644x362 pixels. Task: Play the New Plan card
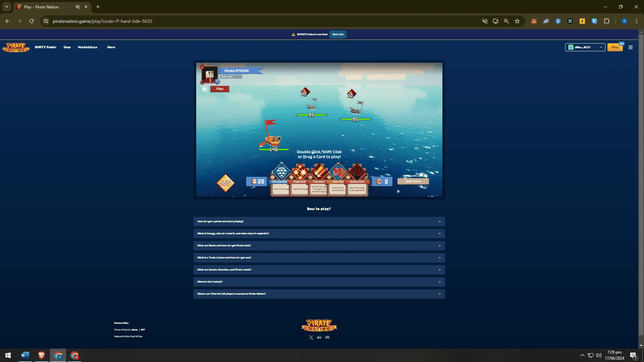pyautogui.click(x=338, y=179)
